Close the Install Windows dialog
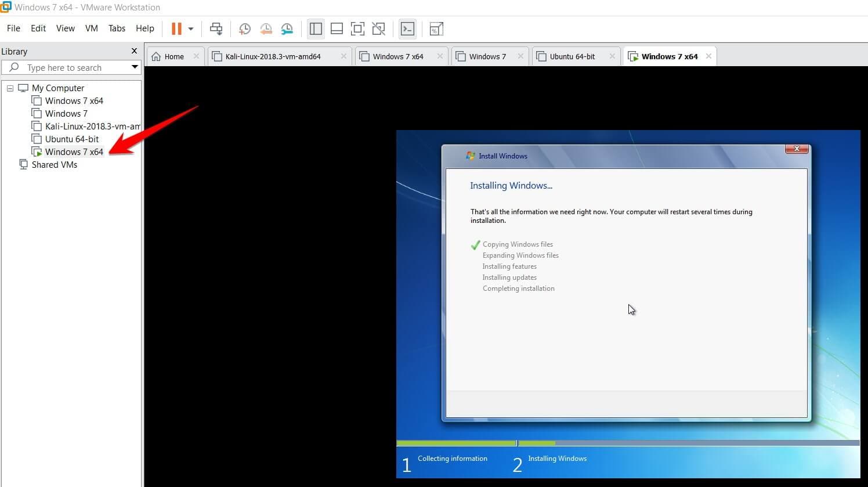868x487 pixels. (797, 149)
